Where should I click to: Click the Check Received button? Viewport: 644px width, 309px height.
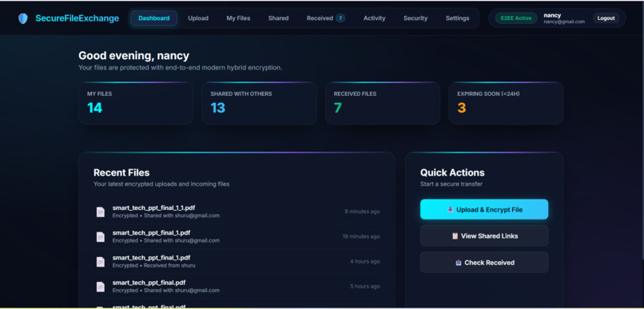(484, 263)
